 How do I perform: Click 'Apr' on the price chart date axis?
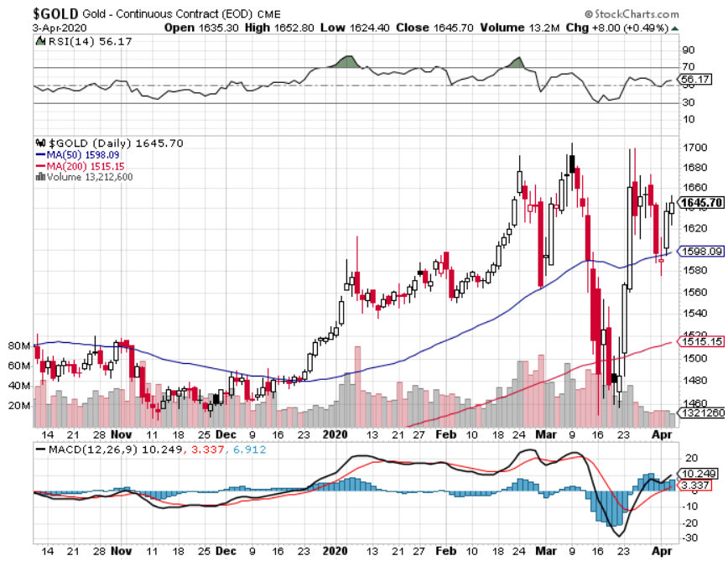point(662,434)
